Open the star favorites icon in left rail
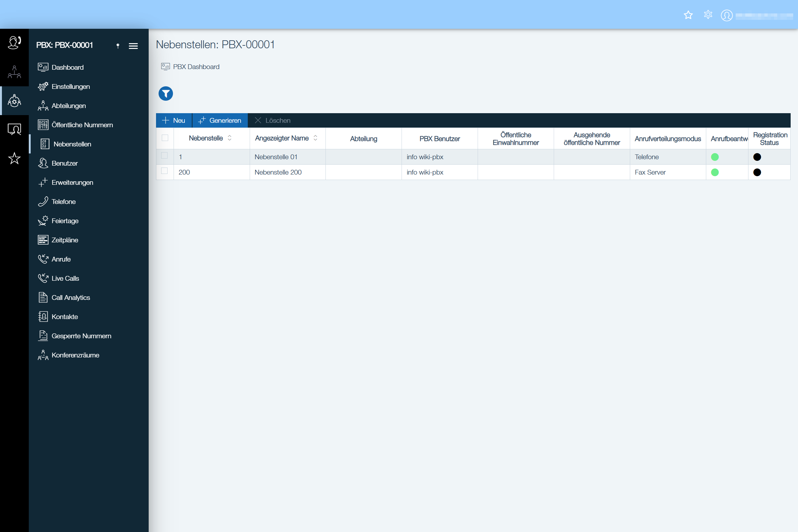 pyautogui.click(x=14, y=158)
